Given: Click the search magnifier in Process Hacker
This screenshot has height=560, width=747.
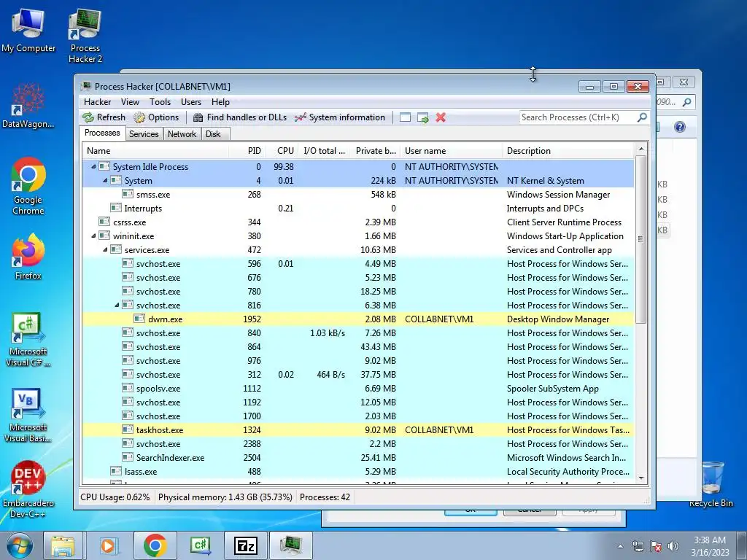Looking at the screenshot, I should (x=642, y=117).
